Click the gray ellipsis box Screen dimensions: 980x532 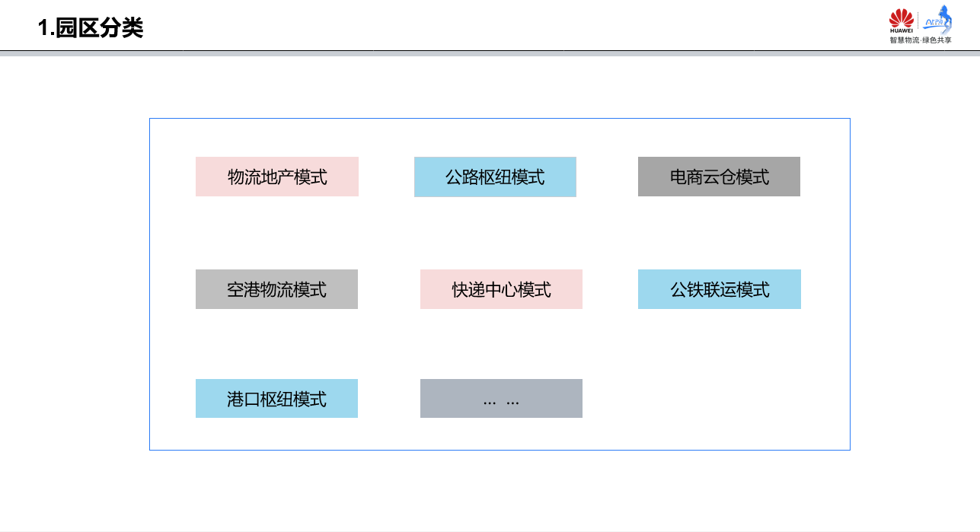point(501,399)
